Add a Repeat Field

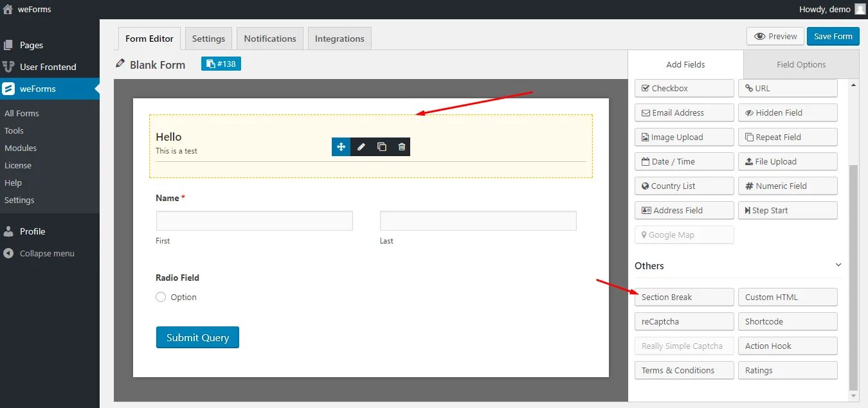coord(788,137)
